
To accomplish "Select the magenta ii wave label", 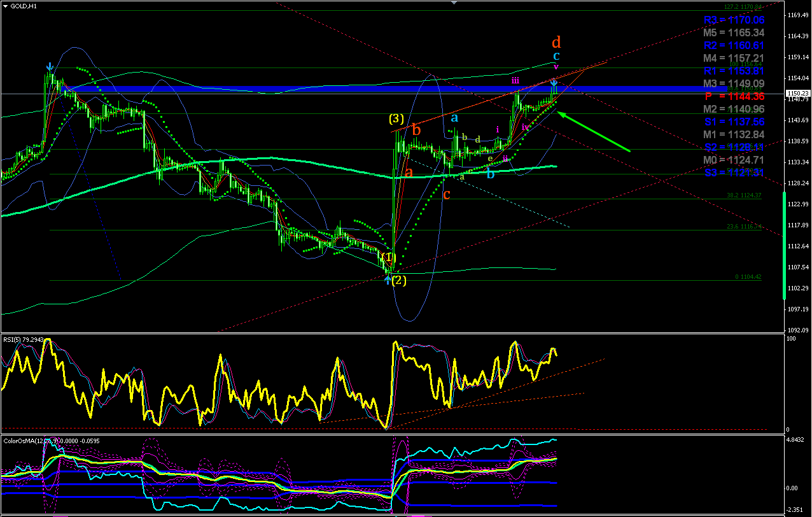I will pyautogui.click(x=505, y=157).
